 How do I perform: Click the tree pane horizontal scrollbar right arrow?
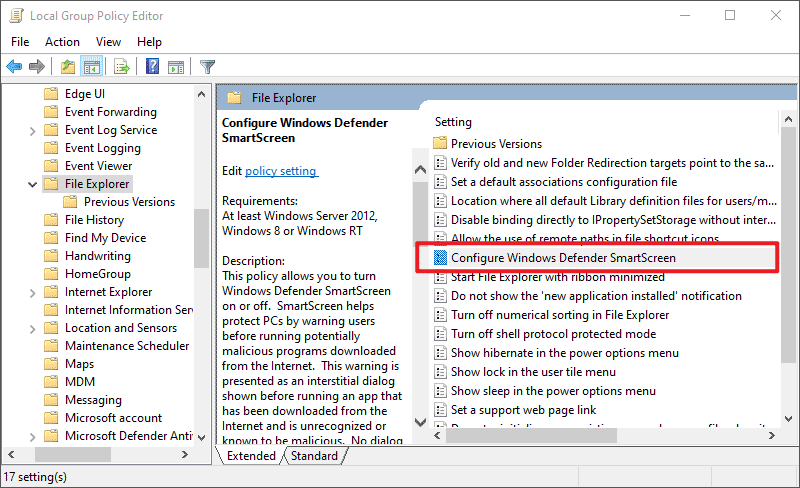click(x=185, y=454)
